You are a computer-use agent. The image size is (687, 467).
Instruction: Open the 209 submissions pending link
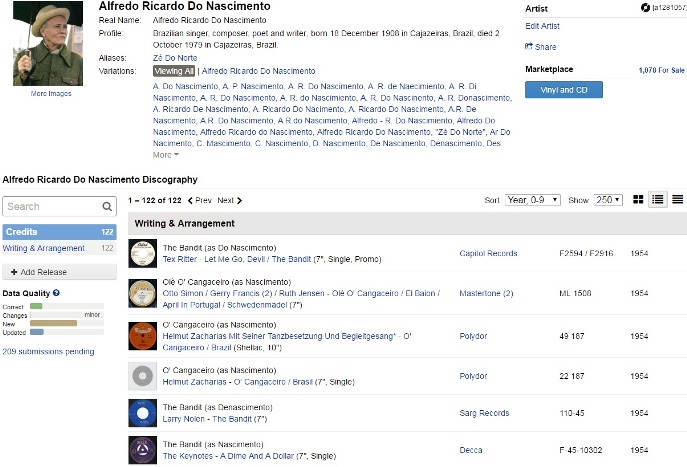click(x=48, y=352)
